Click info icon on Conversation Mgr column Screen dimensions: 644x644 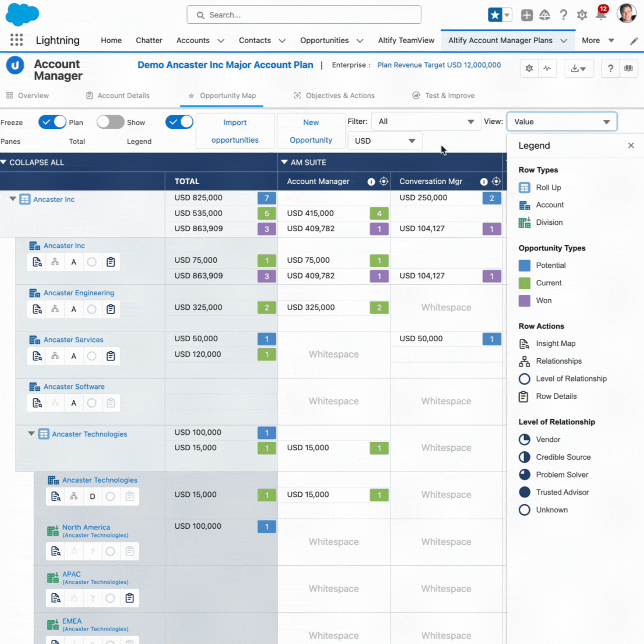coord(483,182)
